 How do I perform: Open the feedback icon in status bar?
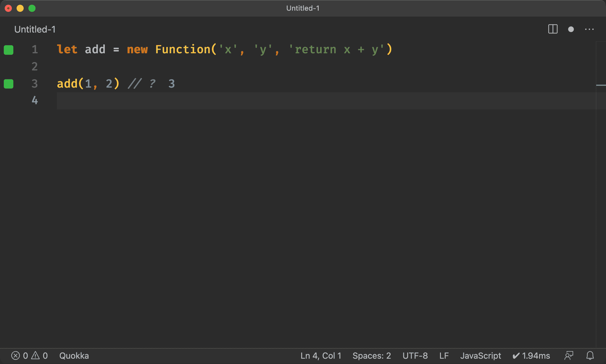pyautogui.click(x=569, y=355)
